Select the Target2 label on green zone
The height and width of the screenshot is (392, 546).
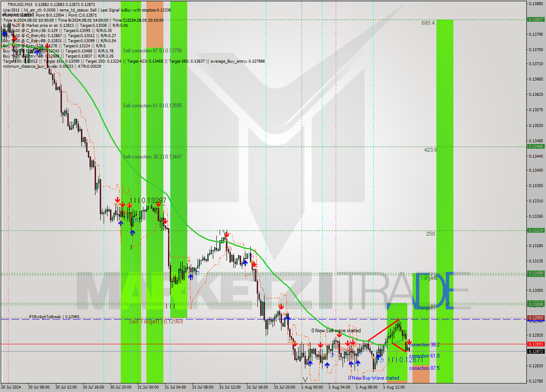tap(428, 278)
